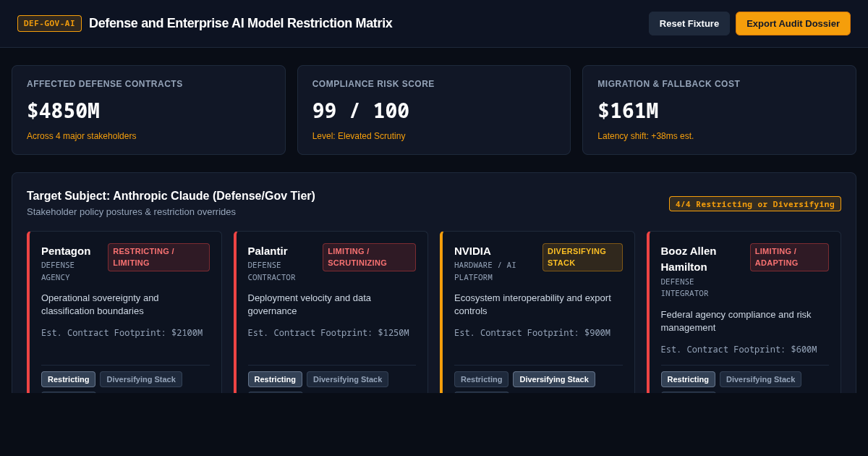Click the Palantir card name
The height and width of the screenshot is (456, 868).
(268, 251)
